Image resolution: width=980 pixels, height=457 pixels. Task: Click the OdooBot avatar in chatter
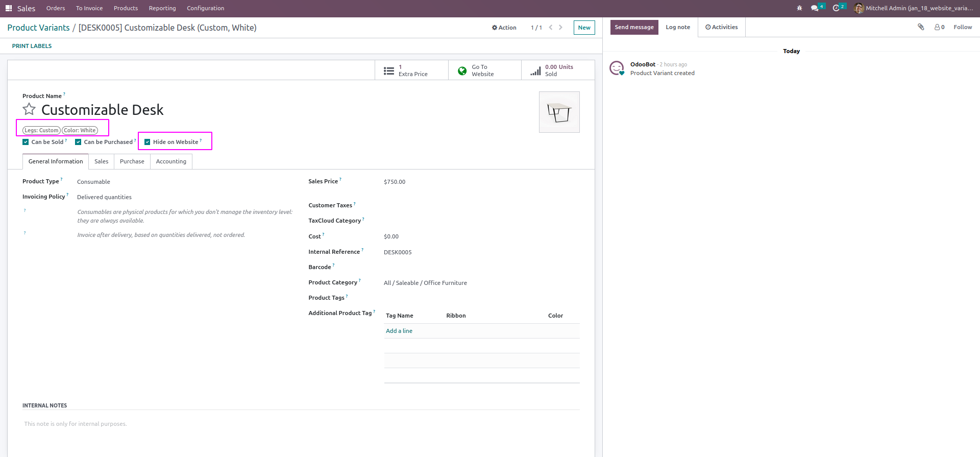point(617,68)
